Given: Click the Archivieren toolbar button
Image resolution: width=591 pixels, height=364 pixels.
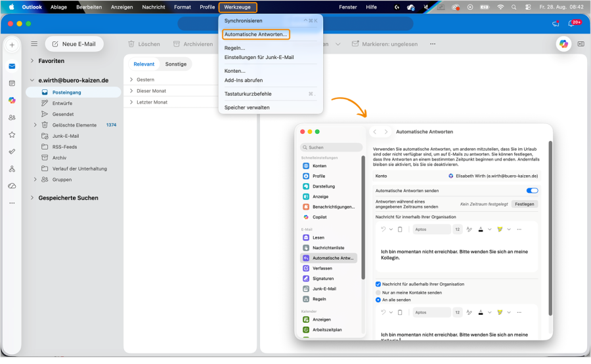Looking at the screenshot, I should 193,44.
